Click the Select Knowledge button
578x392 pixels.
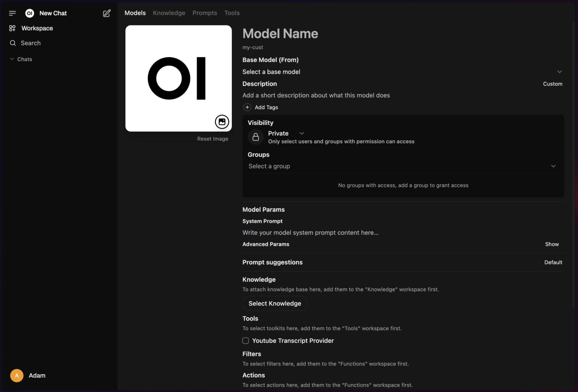point(275,303)
